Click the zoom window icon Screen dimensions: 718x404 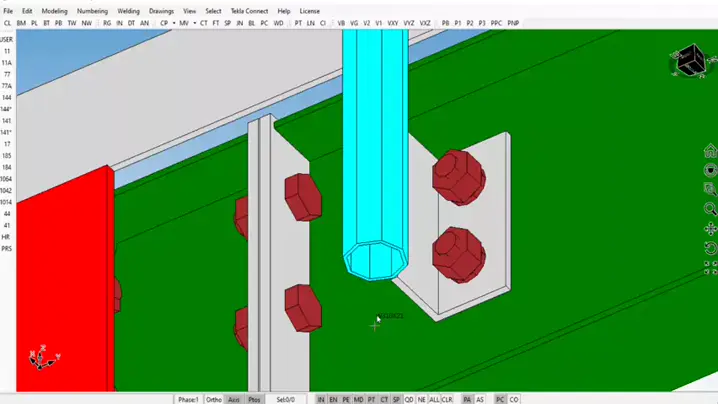710,189
